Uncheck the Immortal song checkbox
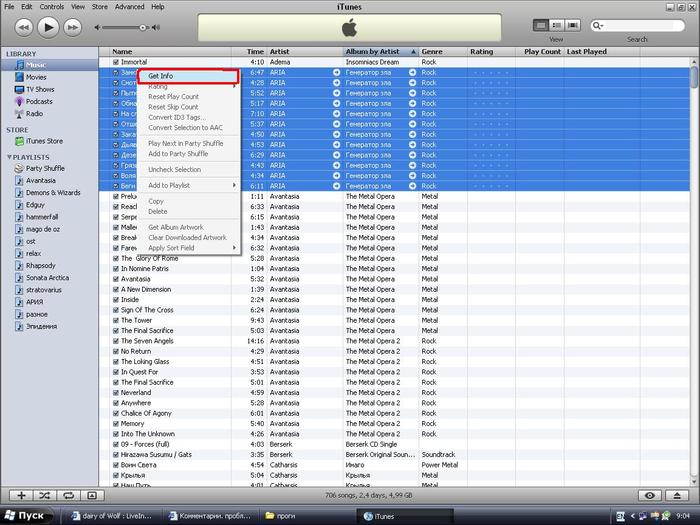The width and height of the screenshot is (700, 525). tap(116, 62)
